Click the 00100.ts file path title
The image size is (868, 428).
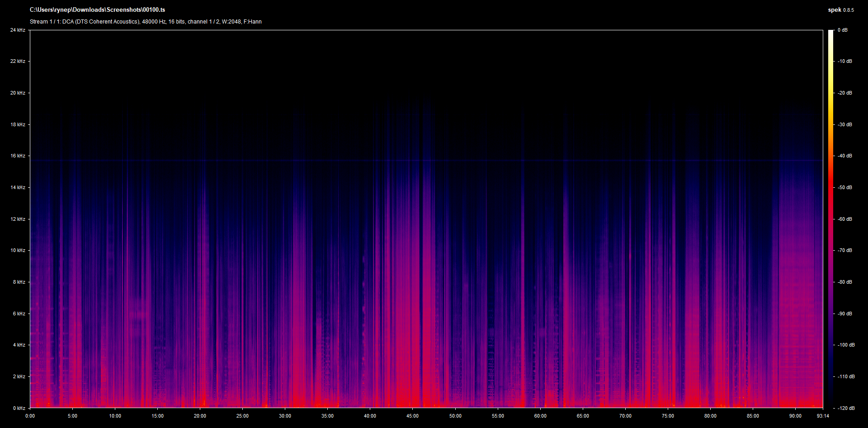click(97, 10)
